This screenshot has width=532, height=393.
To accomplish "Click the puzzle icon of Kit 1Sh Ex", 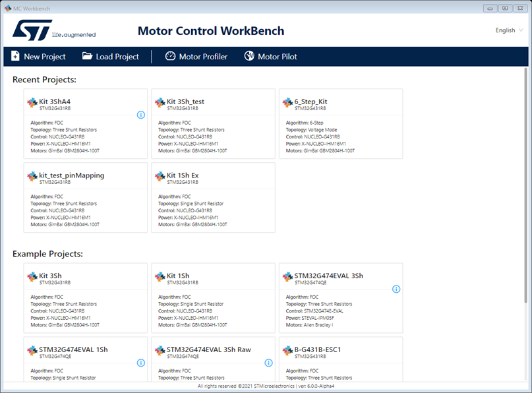I will point(160,176).
